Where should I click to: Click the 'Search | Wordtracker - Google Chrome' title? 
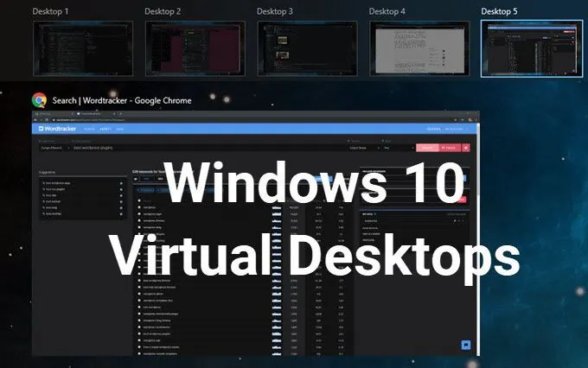122,100
